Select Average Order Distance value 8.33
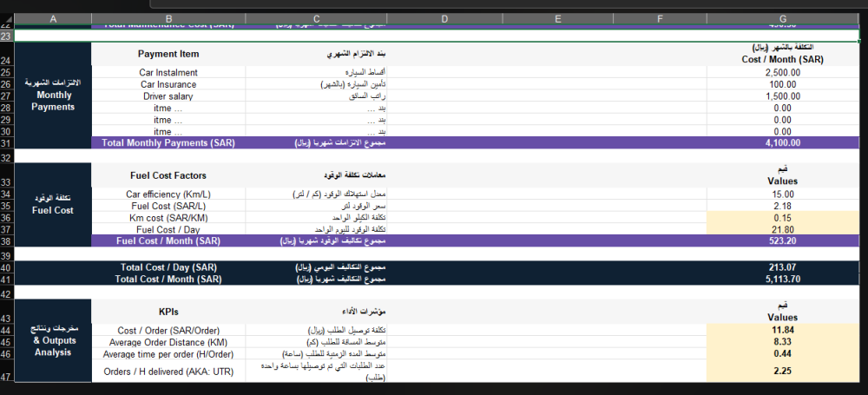 782,342
